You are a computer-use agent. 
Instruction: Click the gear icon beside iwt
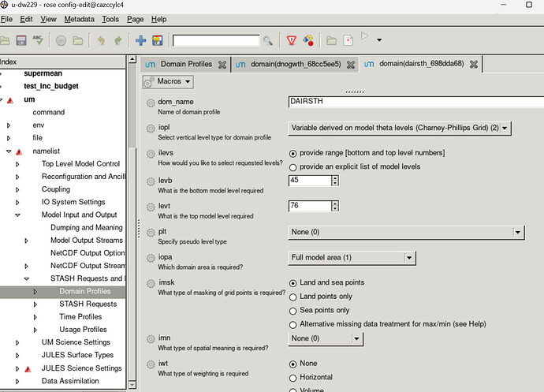pyautogui.click(x=151, y=364)
